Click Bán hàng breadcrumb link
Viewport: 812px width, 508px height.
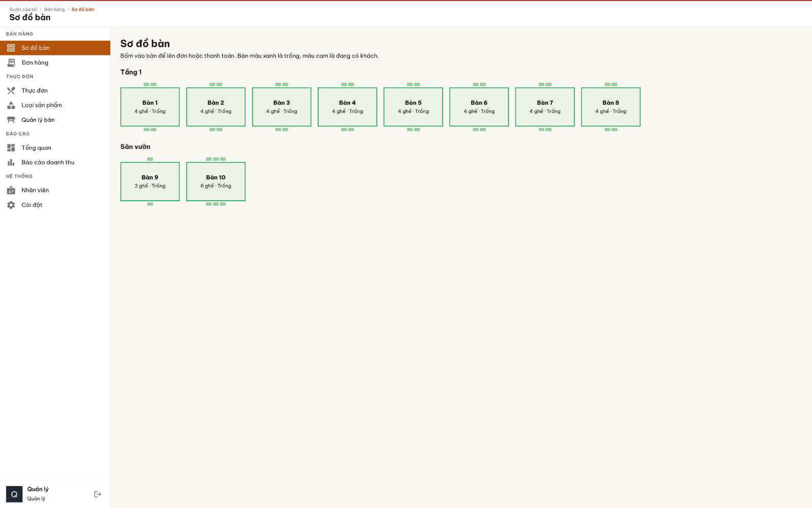54,9
